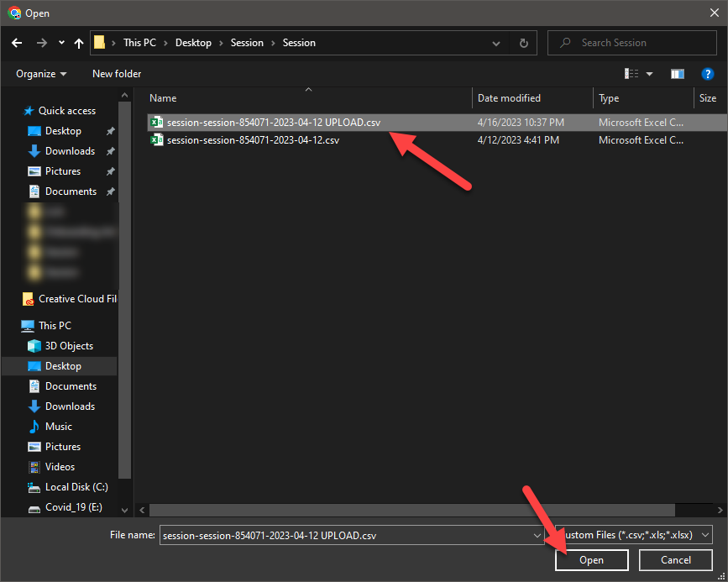Open the Custom Files type filter dropdown

pyautogui.click(x=634, y=535)
